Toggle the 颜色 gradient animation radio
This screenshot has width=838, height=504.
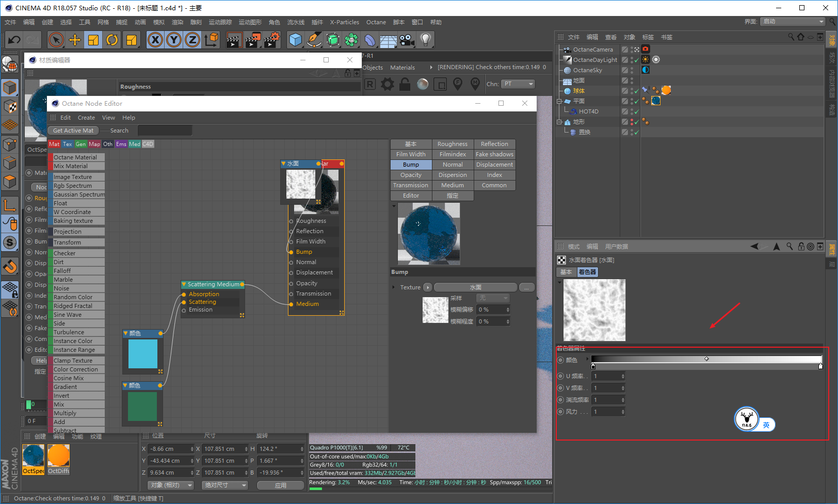(561, 360)
